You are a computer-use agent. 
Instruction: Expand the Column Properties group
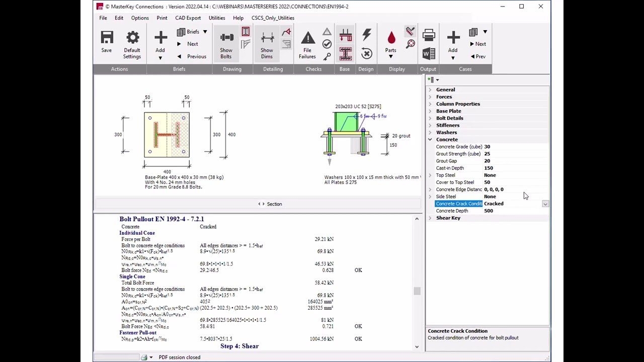click(x=430, y=104)
